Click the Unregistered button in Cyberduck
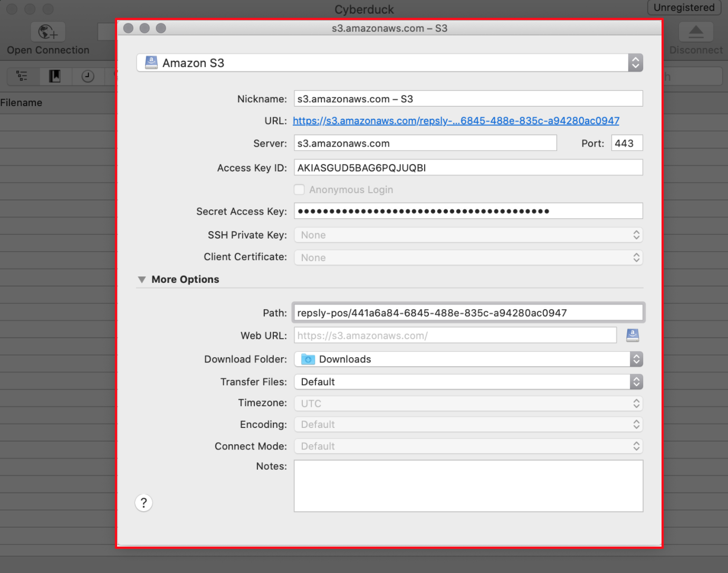728x573 pixels. (x=684, y=8)
